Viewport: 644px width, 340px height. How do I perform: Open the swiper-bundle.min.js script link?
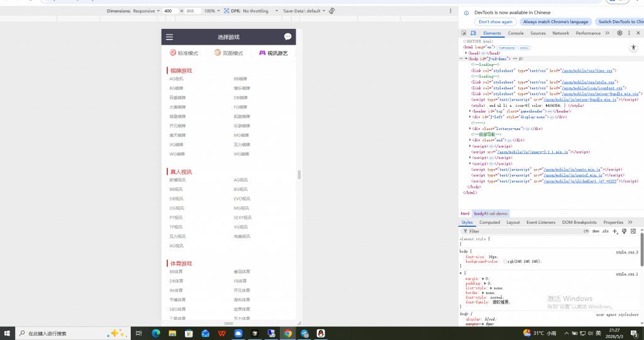click(580, 99)
